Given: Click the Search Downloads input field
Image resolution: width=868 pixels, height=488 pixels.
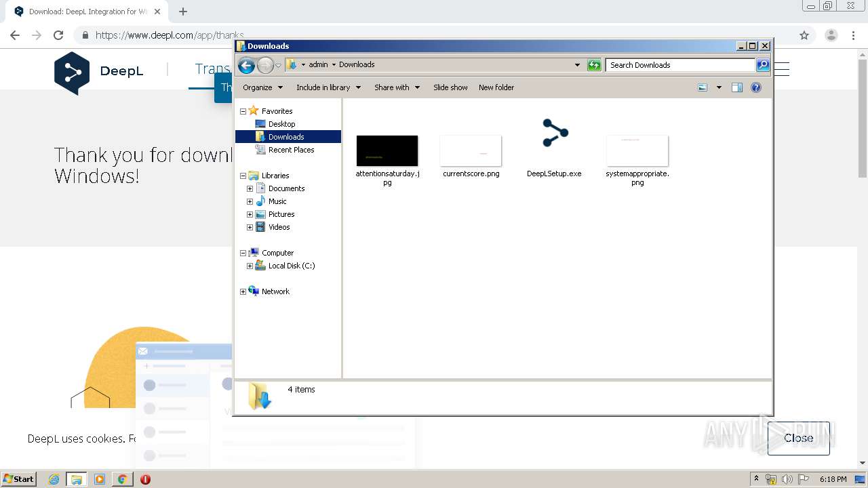Looking at the screenshot, I should coord(680,65).
